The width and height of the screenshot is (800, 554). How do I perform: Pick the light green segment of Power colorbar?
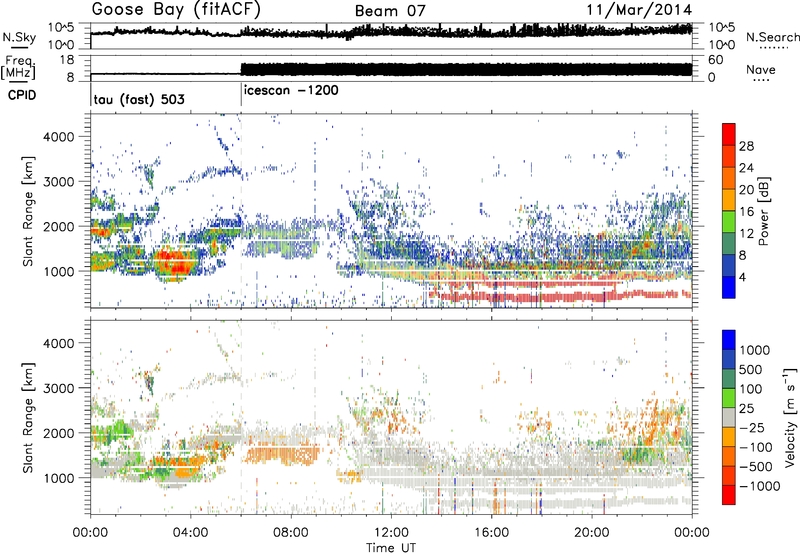click(729, 222)
